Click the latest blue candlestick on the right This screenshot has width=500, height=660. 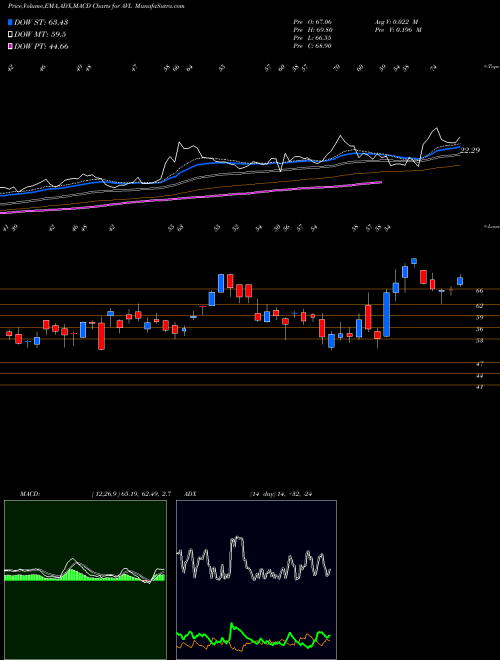(460, 281)
